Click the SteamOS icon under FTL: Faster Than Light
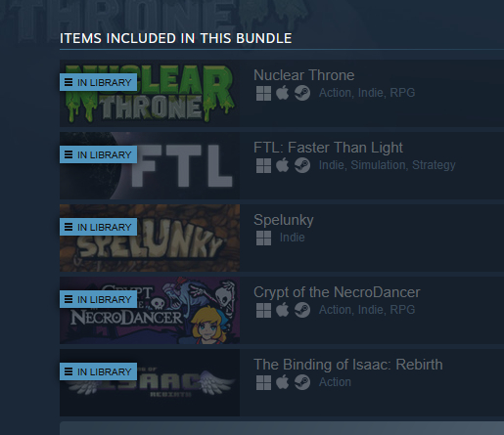This screenshot has height=435, width=504. coord(302,165)
